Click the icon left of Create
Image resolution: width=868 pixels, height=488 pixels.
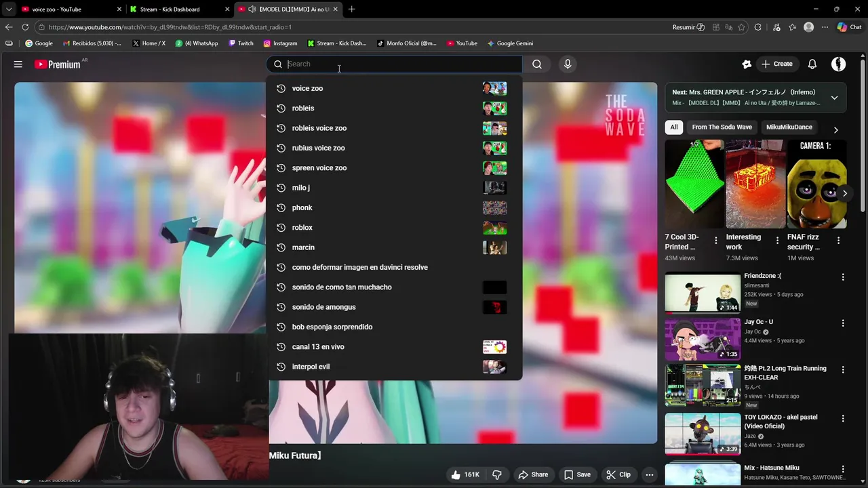click(747, 64)
